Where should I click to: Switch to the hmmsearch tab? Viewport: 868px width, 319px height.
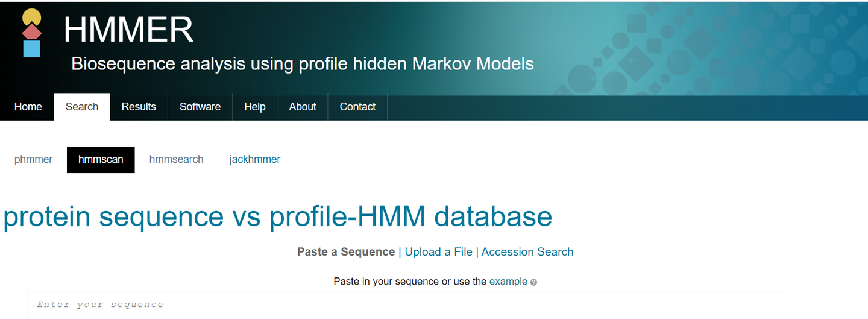(176, 160)
